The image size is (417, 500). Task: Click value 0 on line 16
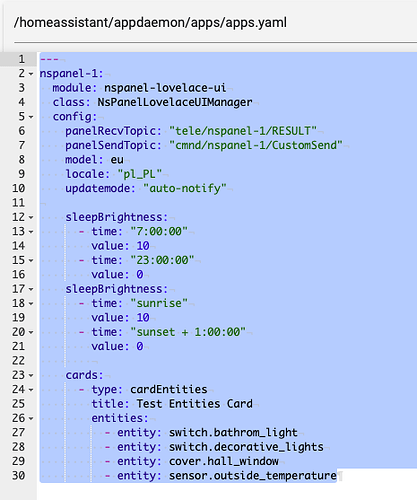click(140, 275)
